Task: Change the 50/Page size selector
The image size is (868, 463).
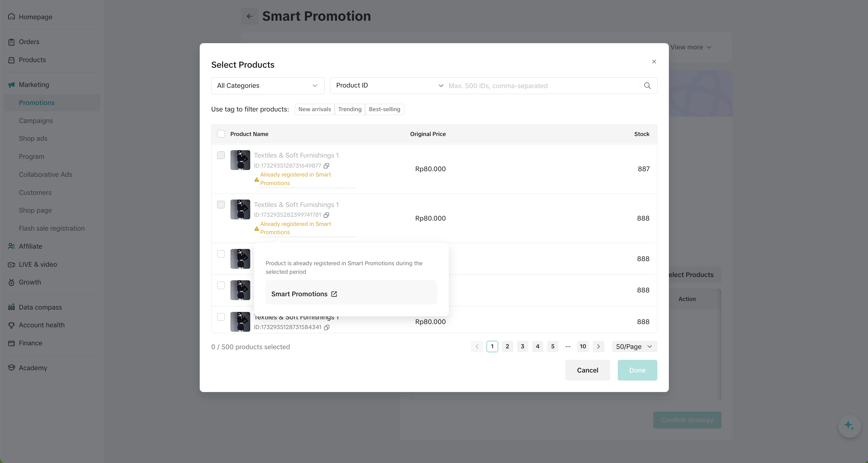Action: [634, 346]
